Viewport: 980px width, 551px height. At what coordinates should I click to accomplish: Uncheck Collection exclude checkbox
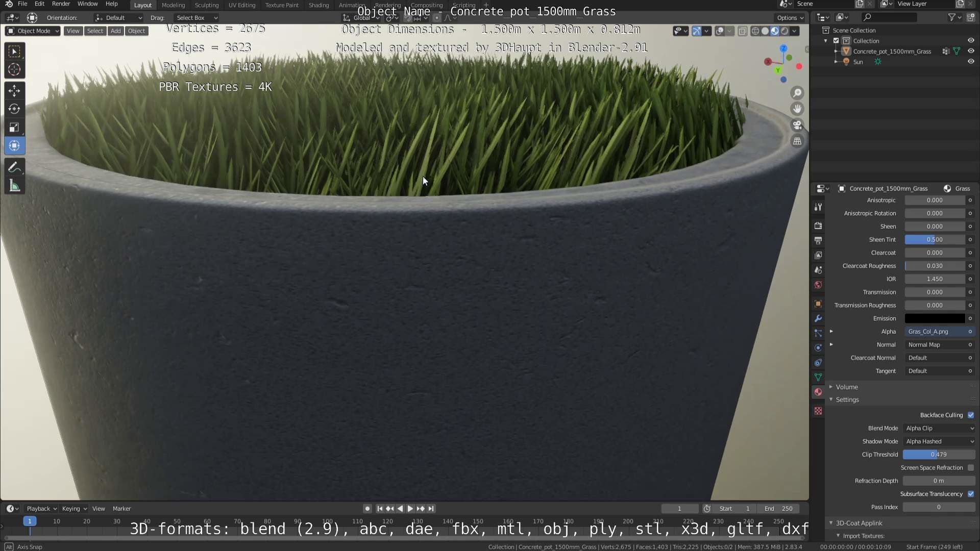836,41
